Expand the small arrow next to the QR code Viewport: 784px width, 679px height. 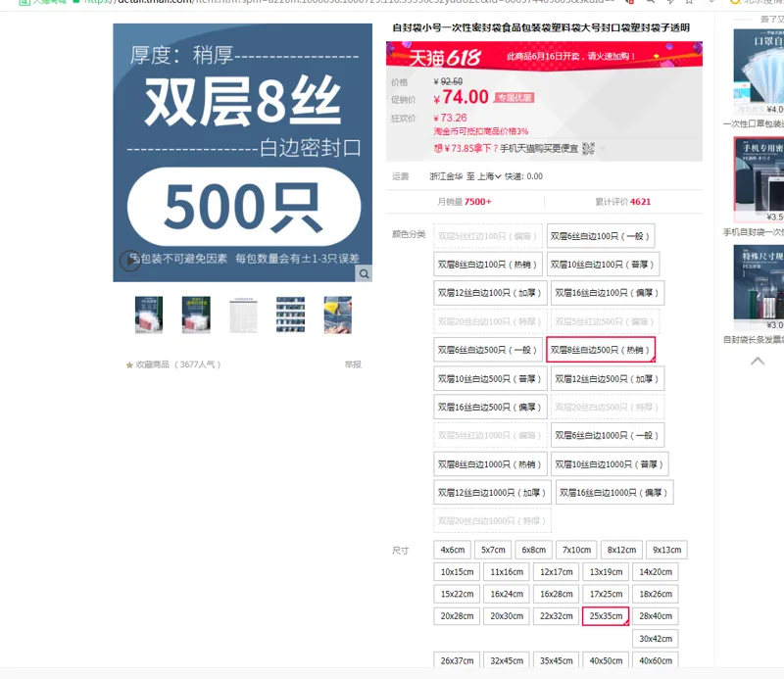click(x=603, y=149)
